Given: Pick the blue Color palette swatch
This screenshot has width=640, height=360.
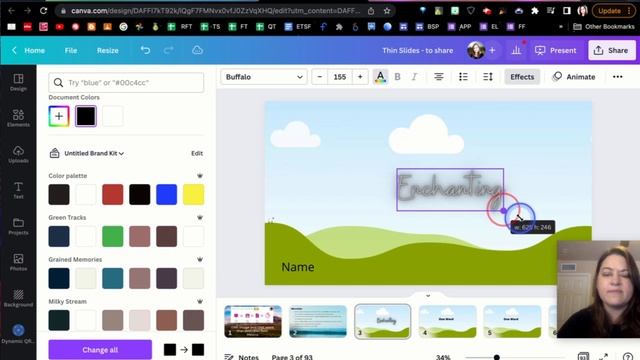Looking at the screenshot, I should click(167, 194).
